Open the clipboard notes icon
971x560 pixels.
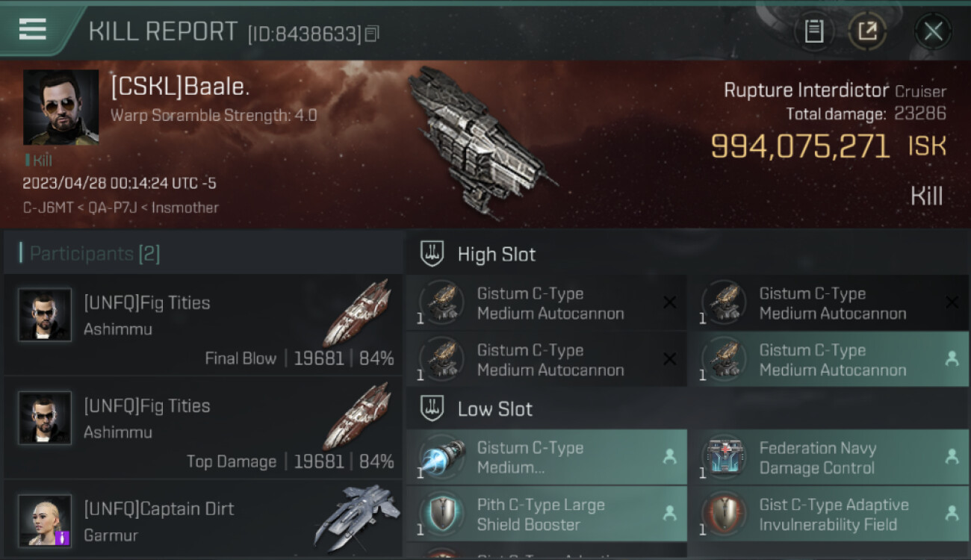click(x=813, y=31)
